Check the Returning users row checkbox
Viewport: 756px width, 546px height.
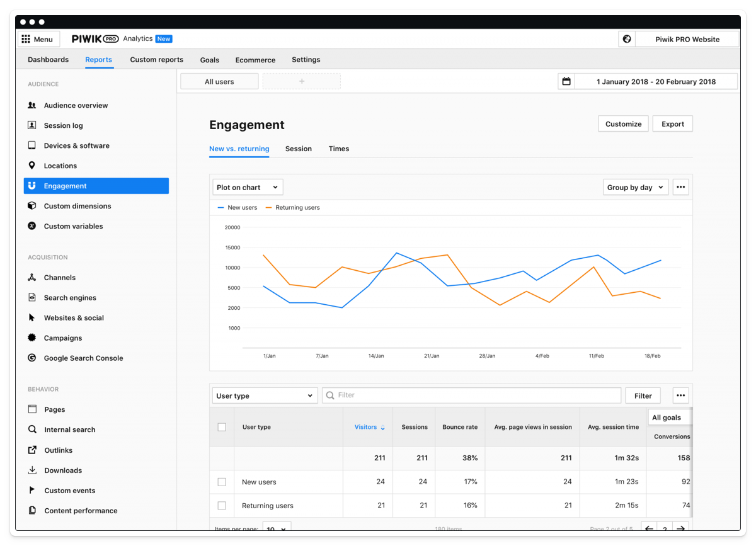(x=222, y=506)
